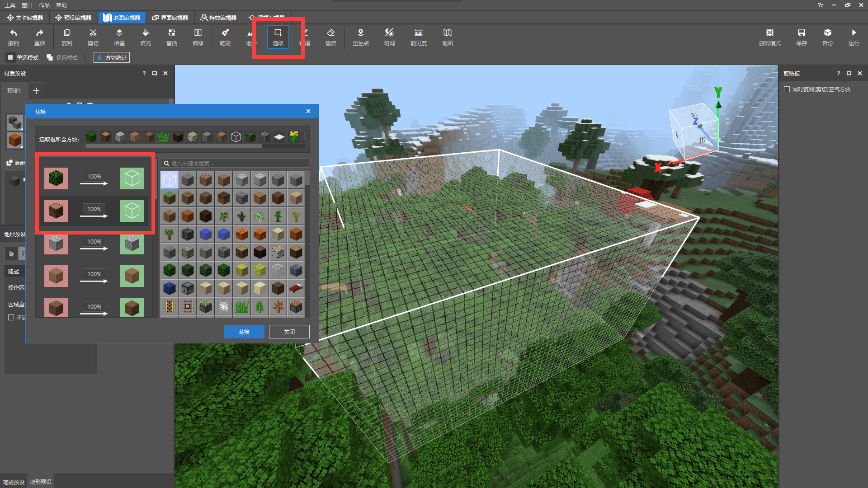Pick white snow layer in 选取框所含方块 strip
The image size is (868, 488).
[x=279, y=136]
